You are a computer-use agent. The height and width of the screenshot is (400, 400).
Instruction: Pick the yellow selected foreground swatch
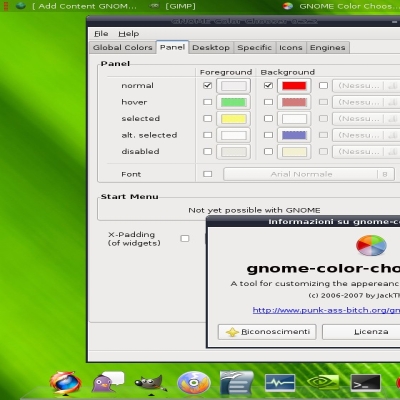coord(233,119)
